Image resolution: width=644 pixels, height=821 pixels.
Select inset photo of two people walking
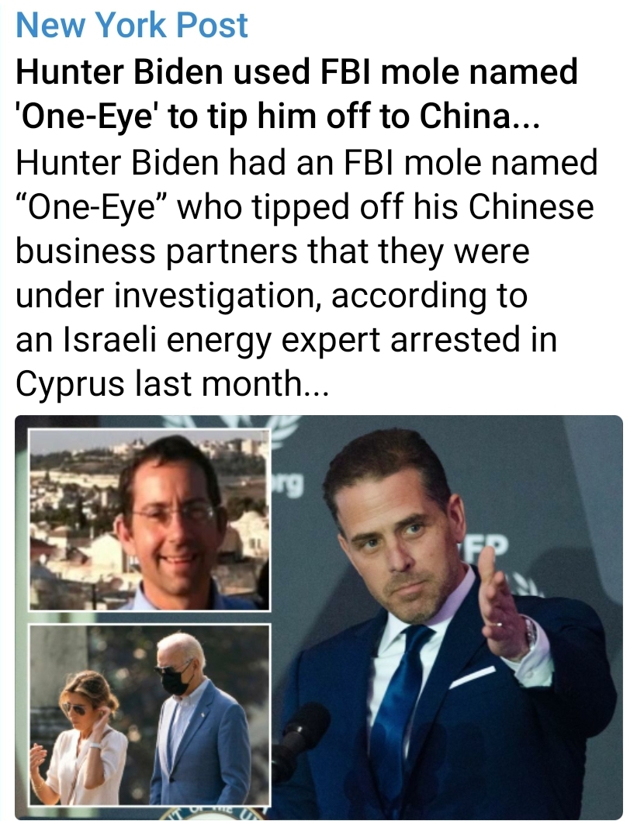149,715
